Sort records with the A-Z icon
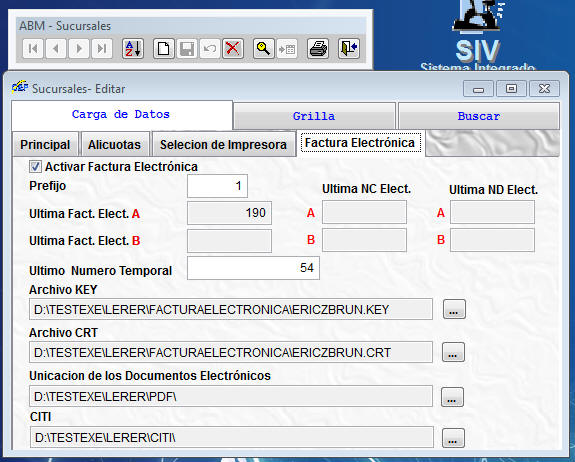The width and height of the screenshot is (575, 462). 133,48
